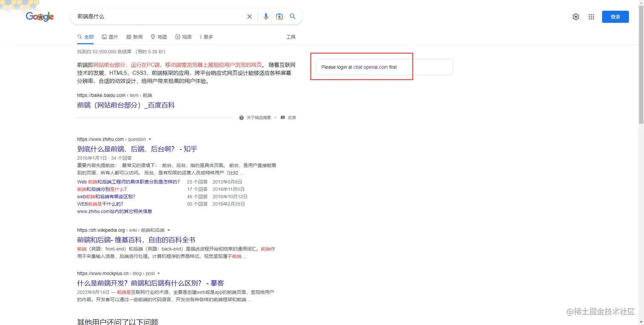Open the 更多 menu

pos(207,37)
